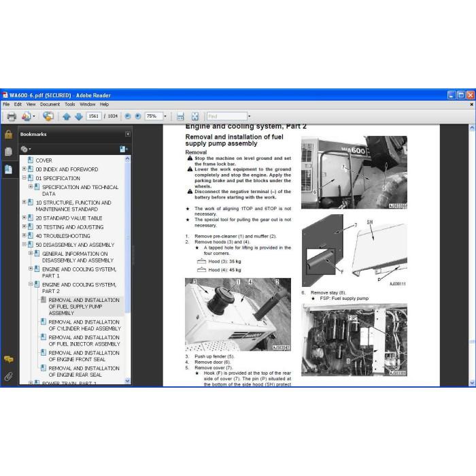Expand ENGINE AND COOLING SYSTEM PART 1
Image resolution: width=476 pixels, height=476 pixels.
31,269
